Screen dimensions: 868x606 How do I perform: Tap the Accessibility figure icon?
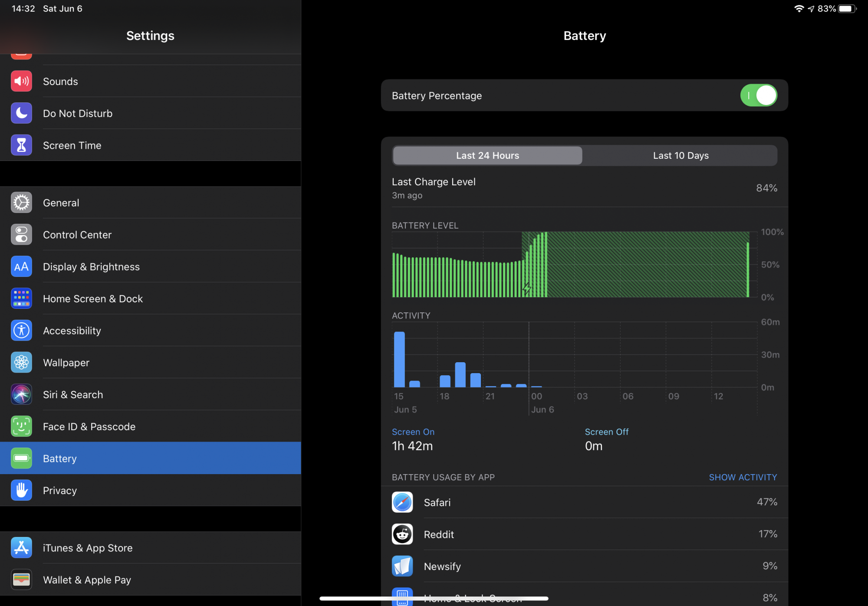click(21, 331)
